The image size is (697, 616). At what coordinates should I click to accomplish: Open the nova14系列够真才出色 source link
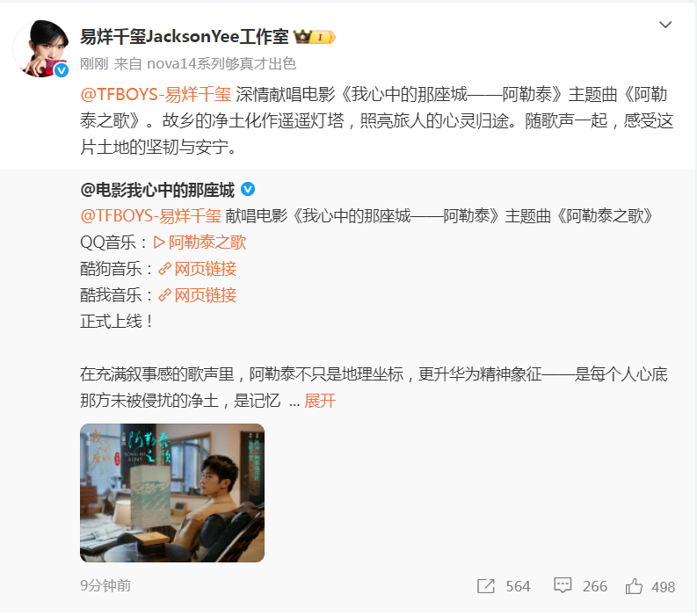coord(221,63)
